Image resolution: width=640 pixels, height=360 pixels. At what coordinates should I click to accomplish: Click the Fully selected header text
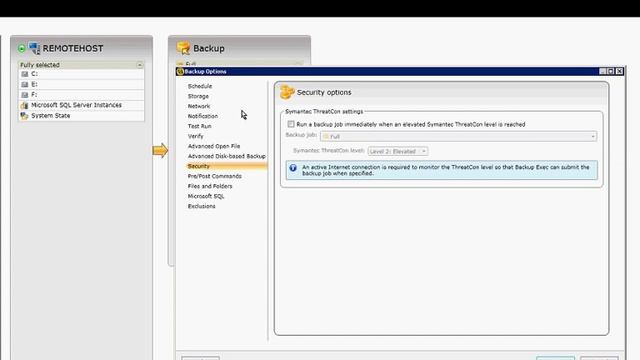coord(40,65)
